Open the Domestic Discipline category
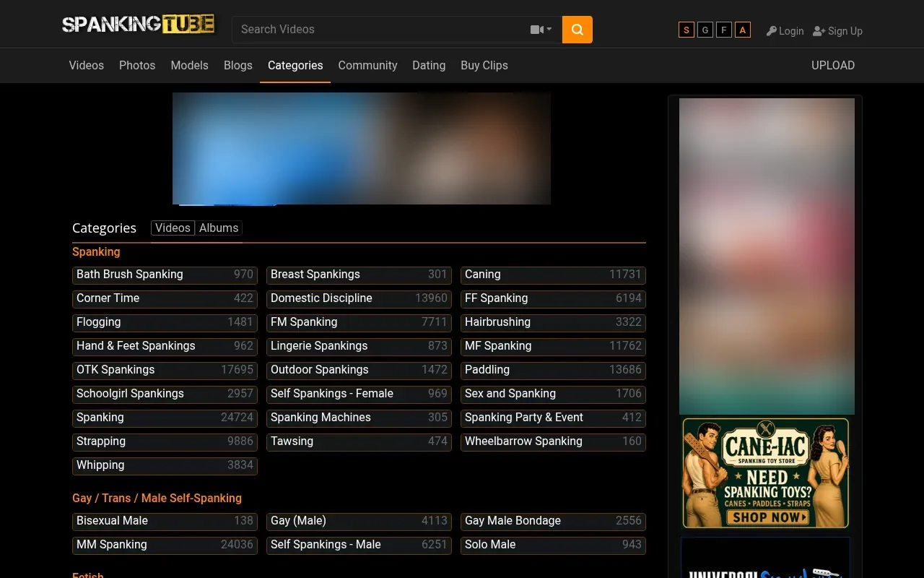The image size is (924, 578). [x=359, y=298]
